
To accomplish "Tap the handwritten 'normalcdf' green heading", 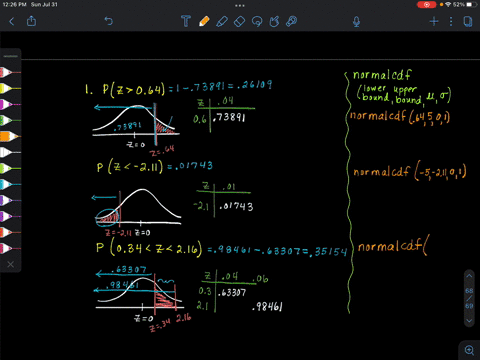I will tap(382, 75).
